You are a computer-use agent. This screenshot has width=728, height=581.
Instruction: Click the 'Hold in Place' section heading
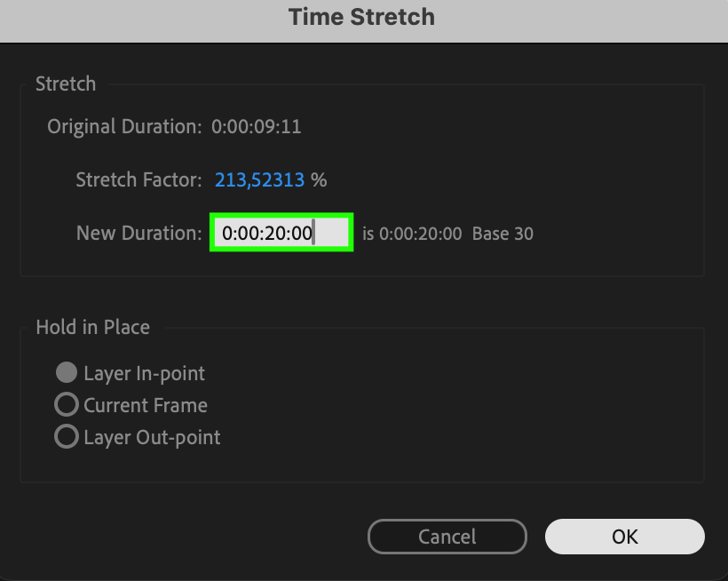point(92,327)
